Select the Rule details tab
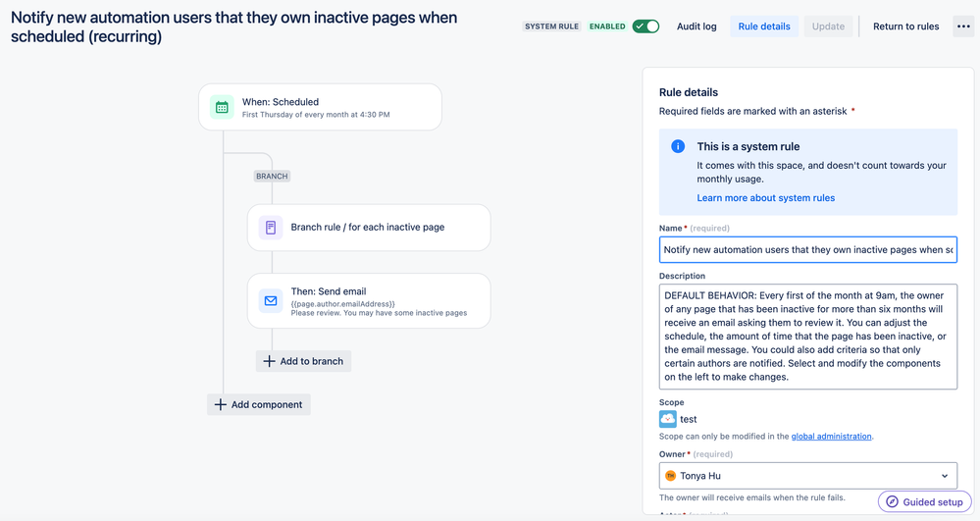 (764, 26)
